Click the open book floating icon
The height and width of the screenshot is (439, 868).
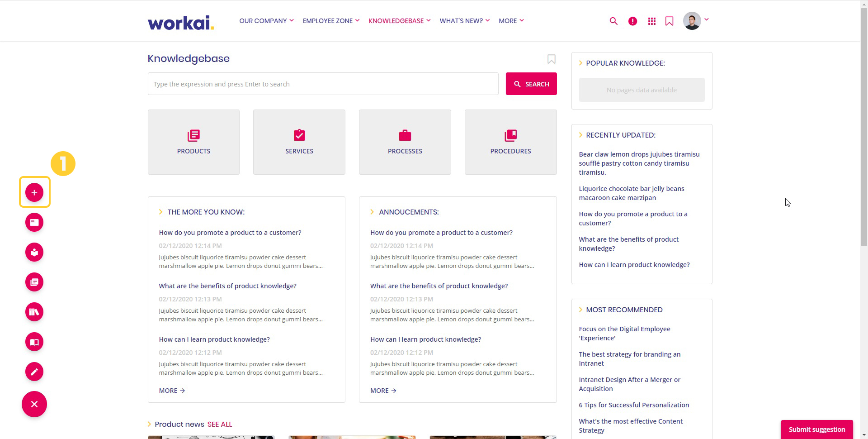34,342
